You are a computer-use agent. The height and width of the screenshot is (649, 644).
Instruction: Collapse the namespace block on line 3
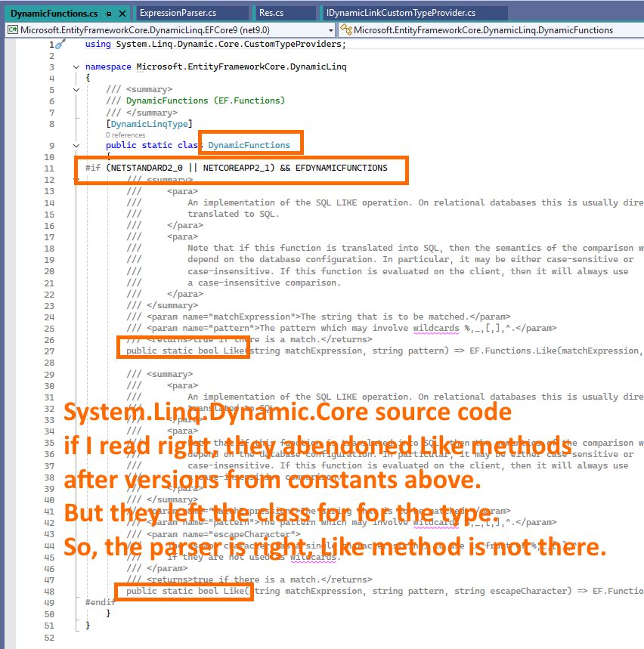77,67
